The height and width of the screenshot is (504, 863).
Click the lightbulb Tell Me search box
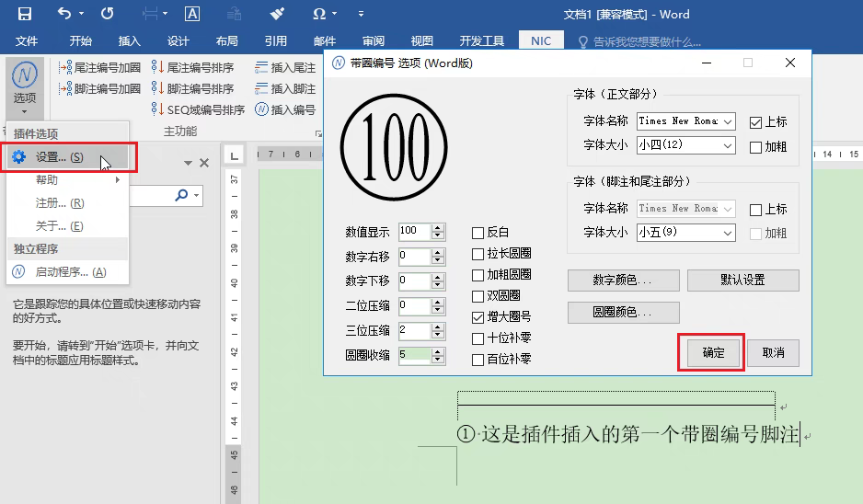[640, 41]
